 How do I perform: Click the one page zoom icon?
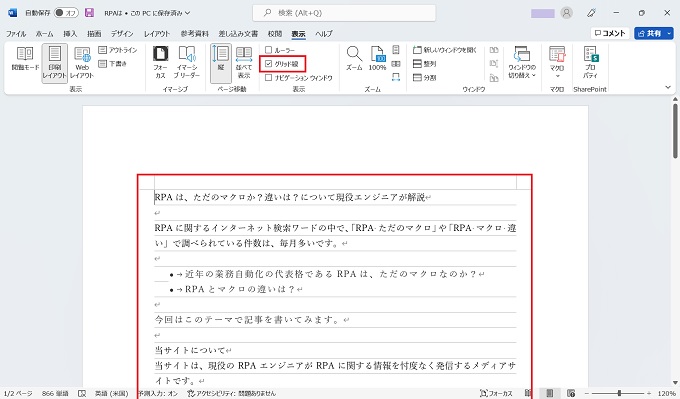[x=396, y=50]
